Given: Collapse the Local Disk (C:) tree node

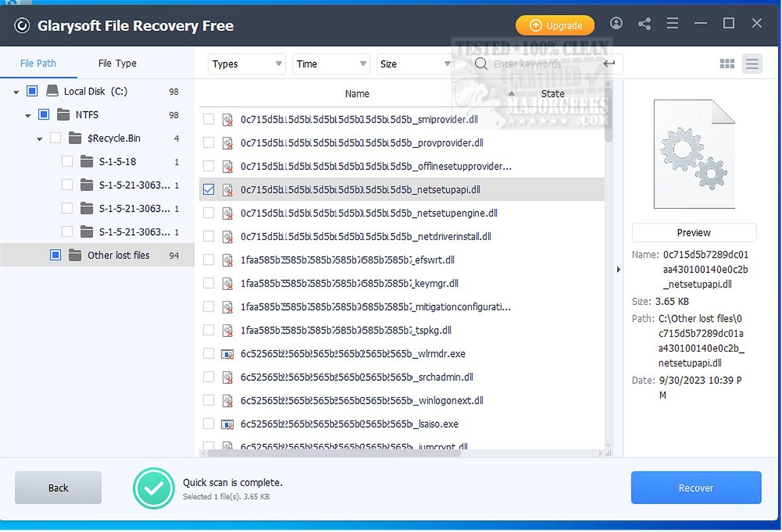Looking at the screenshot, I should point(16,92).
